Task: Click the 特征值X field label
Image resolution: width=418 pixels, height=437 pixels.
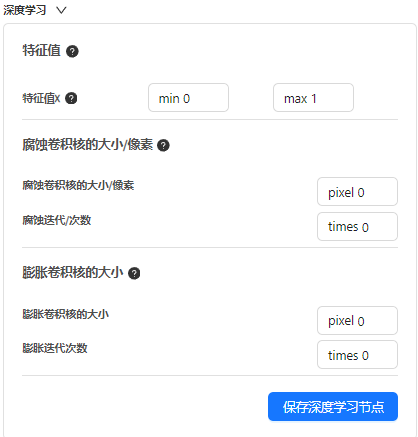Action: (41, 98)
